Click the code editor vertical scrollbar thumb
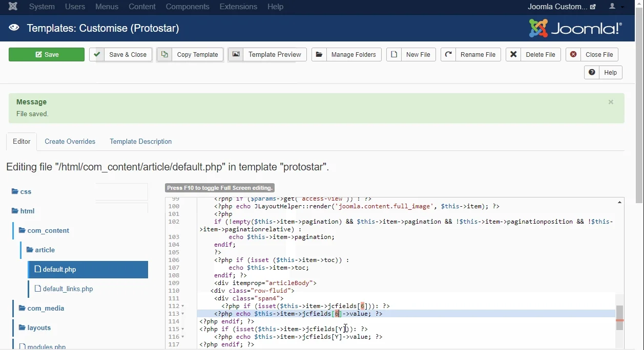644x350 pixels. point(620,318)
